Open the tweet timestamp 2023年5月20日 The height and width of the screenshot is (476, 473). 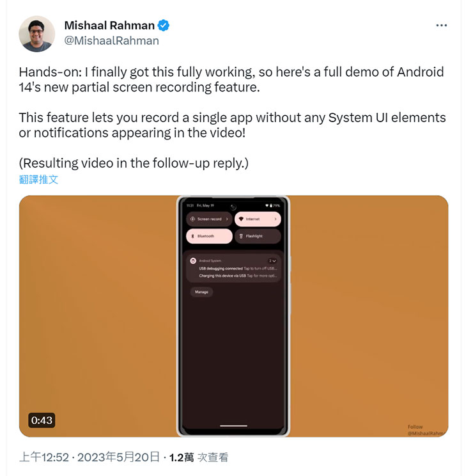118,457
